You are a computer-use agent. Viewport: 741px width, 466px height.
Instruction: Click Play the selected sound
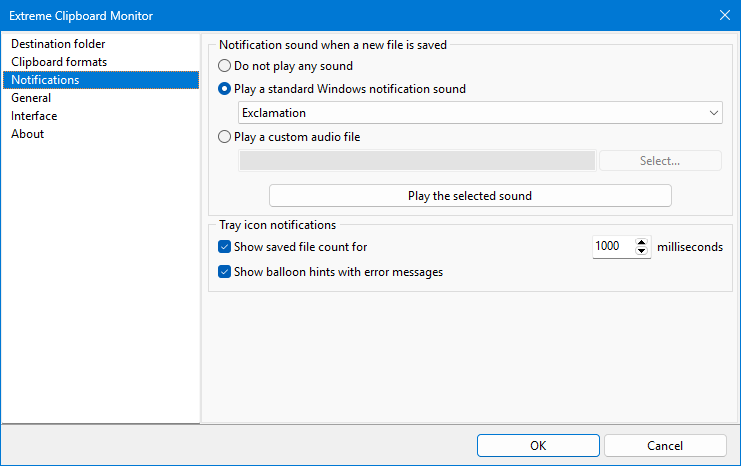470,196
